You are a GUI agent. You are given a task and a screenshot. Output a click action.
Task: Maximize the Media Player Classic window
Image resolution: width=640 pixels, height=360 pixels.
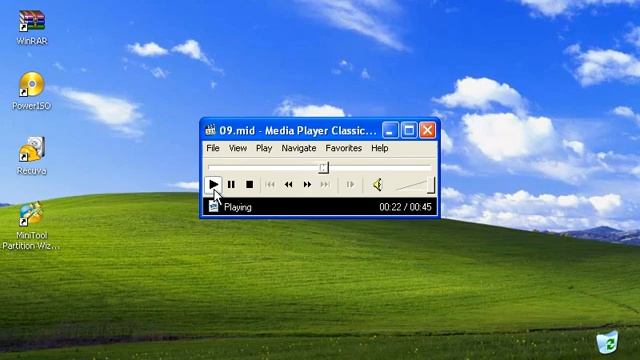click(x=409, y=131)
